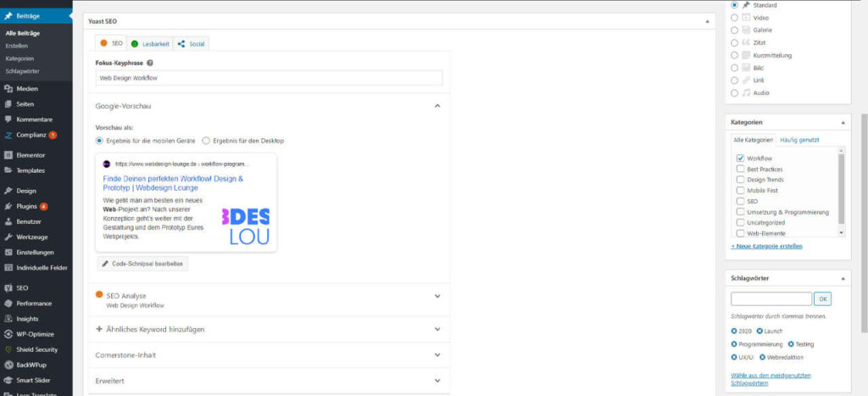Collapse the Google-Vorschau section
The image size is (868, 396).
(x=437, y=106)
